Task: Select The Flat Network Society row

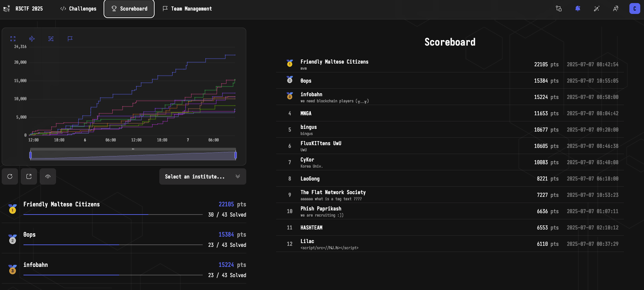Action: point(450,195)
